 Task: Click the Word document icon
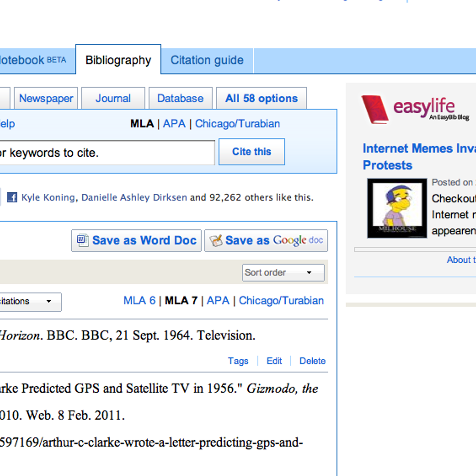click(82, 240)
